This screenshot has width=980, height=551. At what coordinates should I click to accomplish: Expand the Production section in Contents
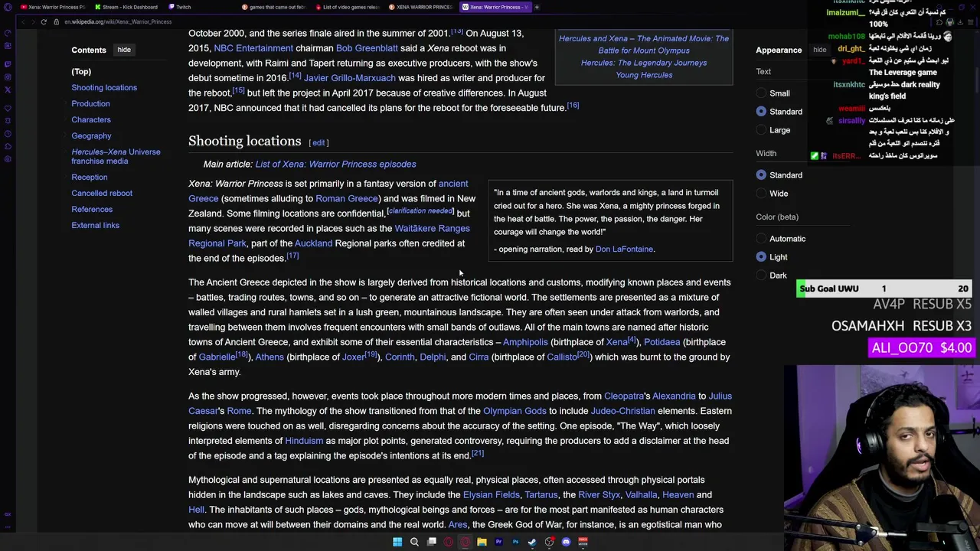[66, 103]
